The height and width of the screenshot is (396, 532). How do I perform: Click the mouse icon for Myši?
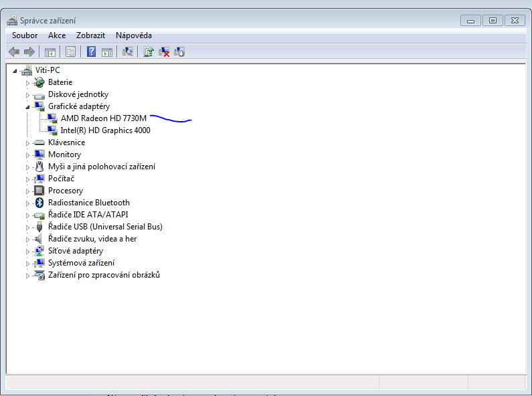39,167
